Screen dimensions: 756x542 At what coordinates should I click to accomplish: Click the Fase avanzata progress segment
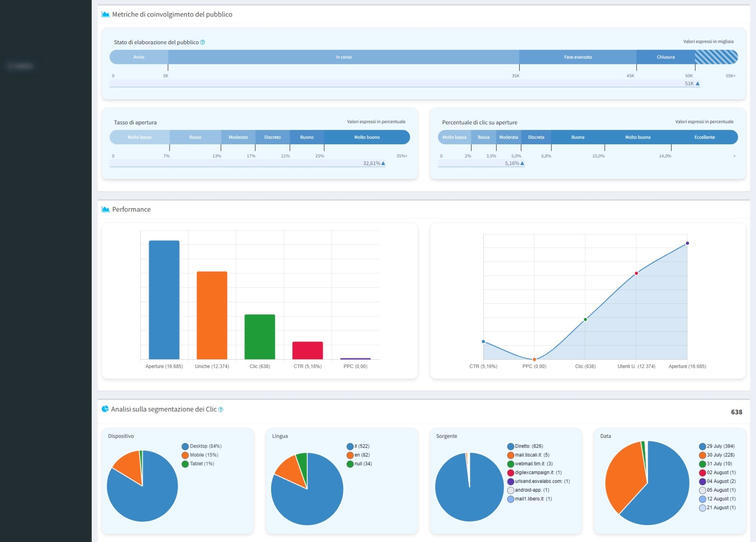tap(578, 57)
